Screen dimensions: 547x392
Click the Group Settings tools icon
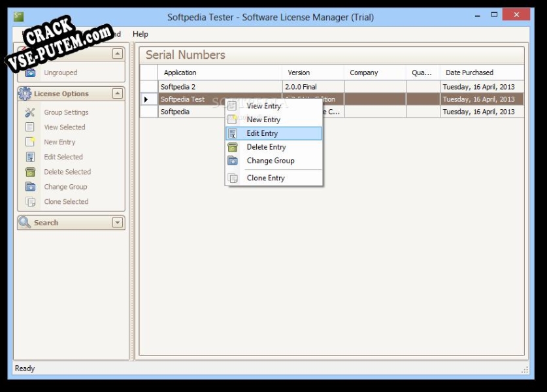30,112
